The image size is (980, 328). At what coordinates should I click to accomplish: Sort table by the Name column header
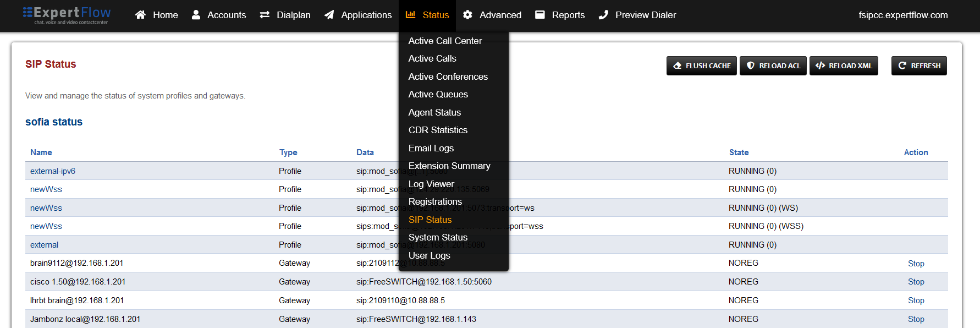tap(41, 152)
